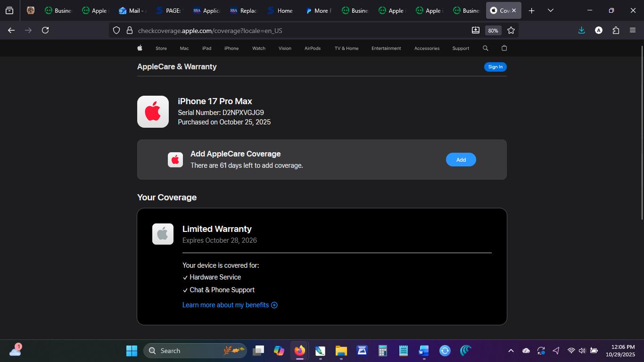Open Firefox downloads panel
This screenshot has height=362, width=644.
pyautogui.click(x=581, y=30)
